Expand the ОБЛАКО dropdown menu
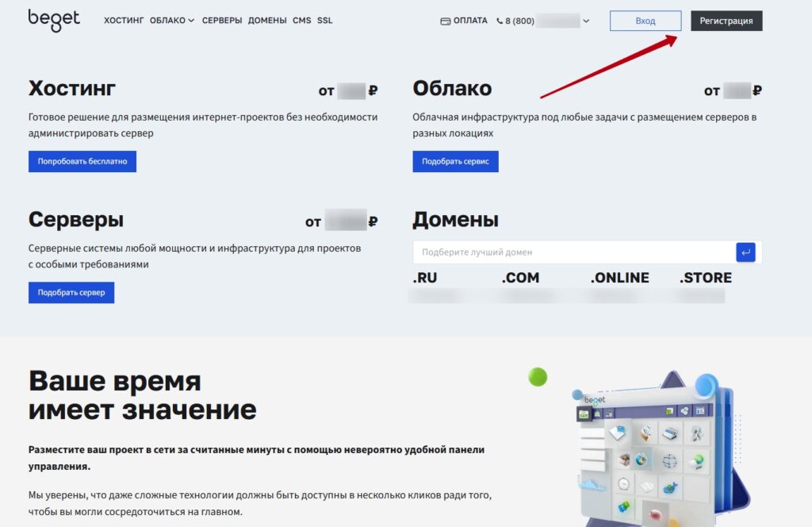Image resolution: width=812 pixels, height=527 pixels. coord(172,21)
